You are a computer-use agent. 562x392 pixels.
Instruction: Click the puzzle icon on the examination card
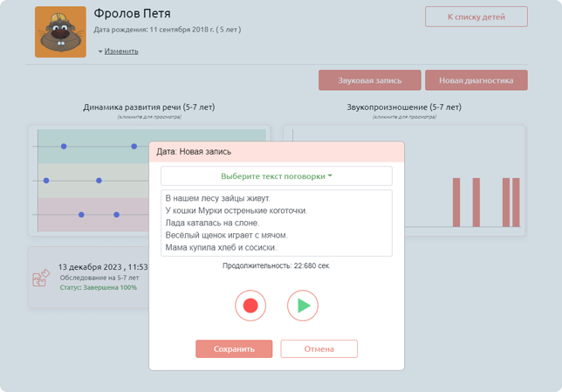(40, 279)
